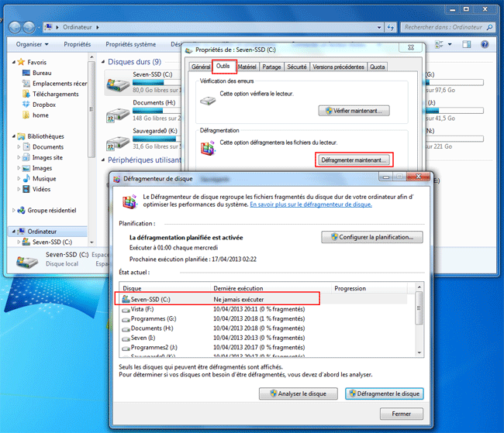This screenshot has height=433, width=504.
Task: Collapse the Bibliothèques tree section
Action: 11,136
